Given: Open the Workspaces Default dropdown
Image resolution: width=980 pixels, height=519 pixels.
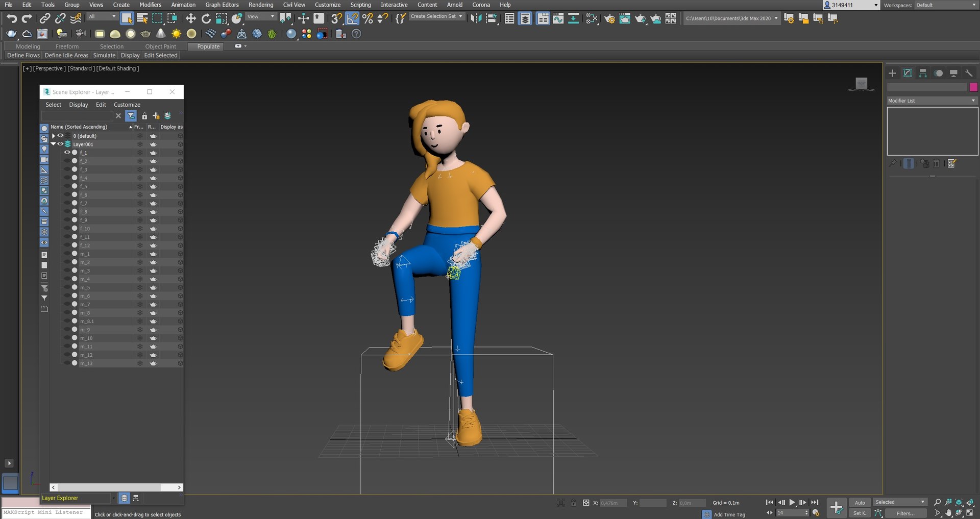Looking at the screenshot, I should 947,5.
